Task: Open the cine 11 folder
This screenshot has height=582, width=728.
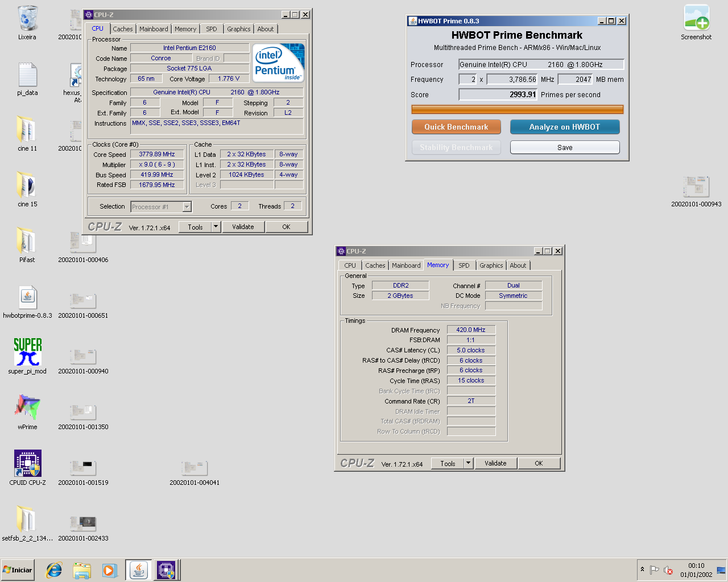Action: coord(27,134)
